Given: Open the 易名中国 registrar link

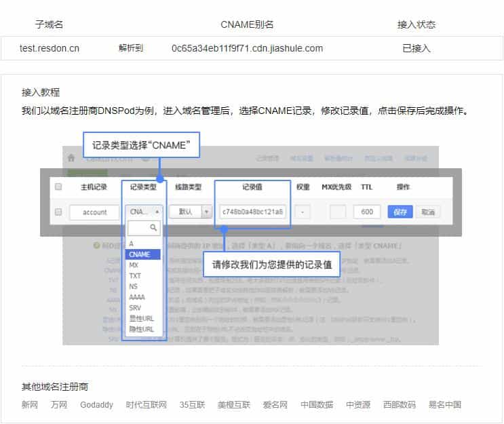Looking at the screenshot, I should point(445,404).
